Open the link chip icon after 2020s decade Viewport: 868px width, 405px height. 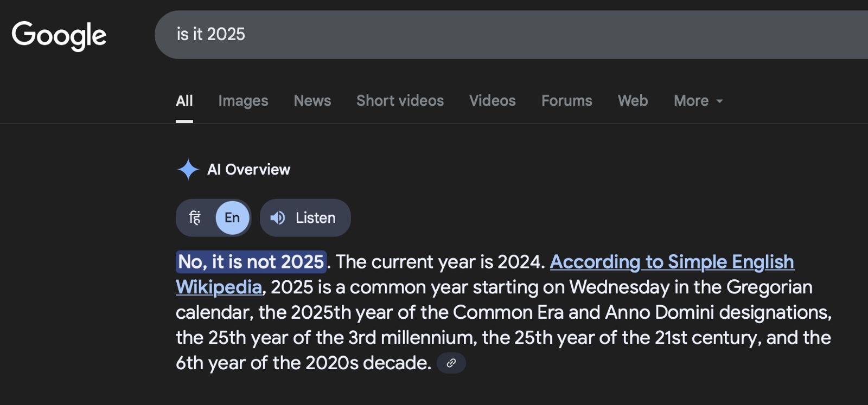coord(451,363)
